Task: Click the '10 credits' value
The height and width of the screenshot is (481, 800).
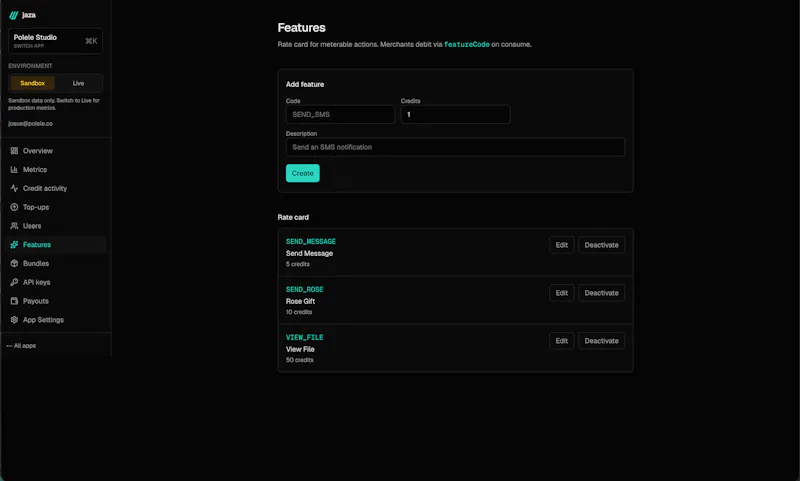Action: click(299, 312)
